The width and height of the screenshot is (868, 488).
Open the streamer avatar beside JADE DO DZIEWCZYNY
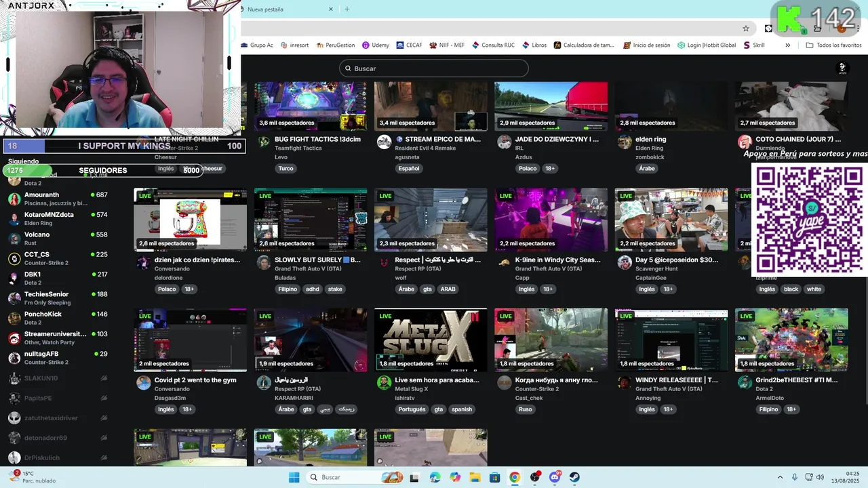pos(504,142)
